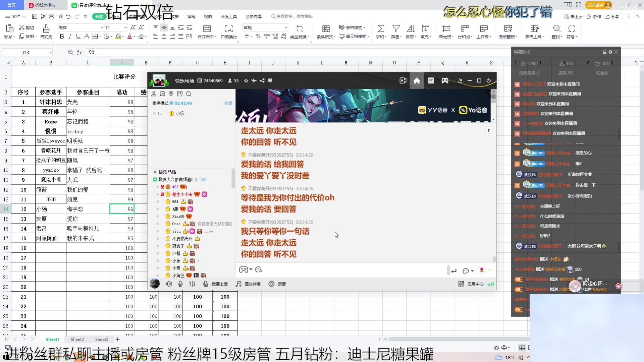644x362 pixels.
Task: Click the insert function fx icon
Action: pyautogui.click(x=79, y=52)
